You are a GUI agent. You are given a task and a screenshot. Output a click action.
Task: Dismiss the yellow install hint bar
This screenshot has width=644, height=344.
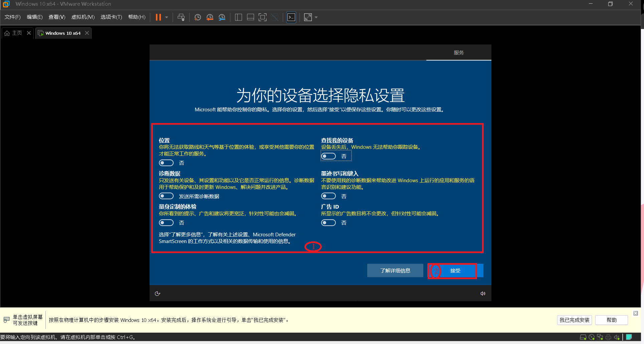point(636,313)
